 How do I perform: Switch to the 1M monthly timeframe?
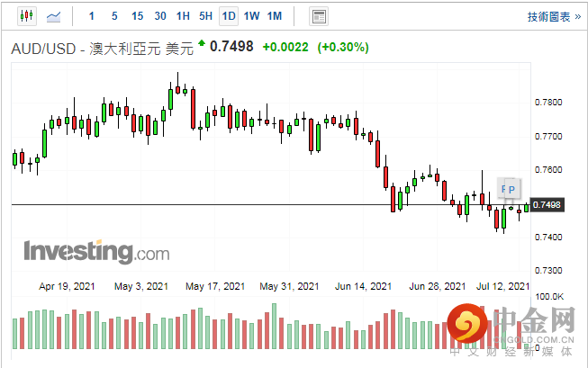pos(275,16)
